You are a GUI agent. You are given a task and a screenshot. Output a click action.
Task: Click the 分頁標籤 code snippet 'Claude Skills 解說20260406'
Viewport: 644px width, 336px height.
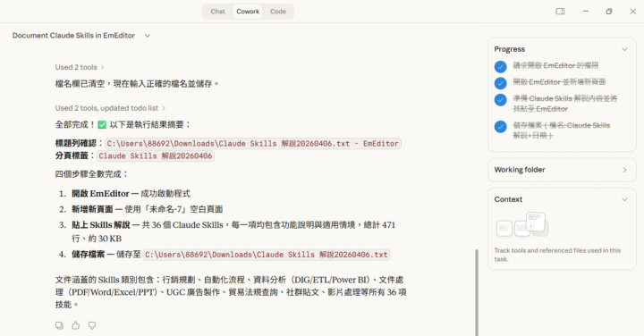coord(156,155)
